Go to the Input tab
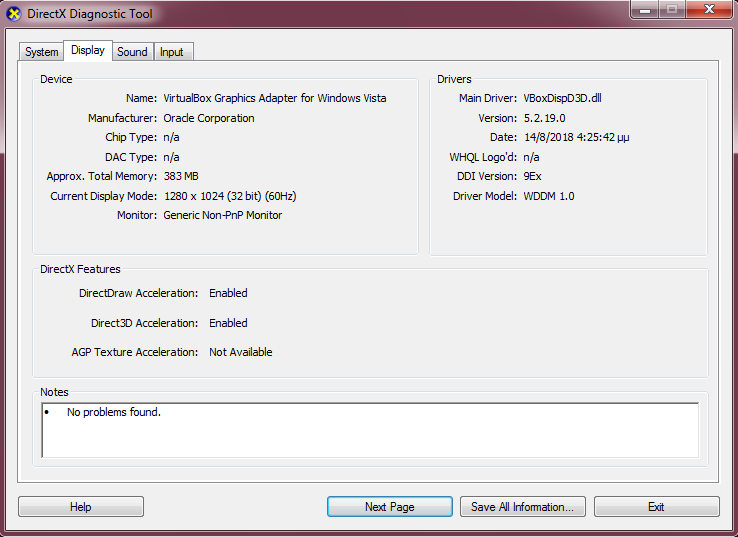 coord(172,52)
